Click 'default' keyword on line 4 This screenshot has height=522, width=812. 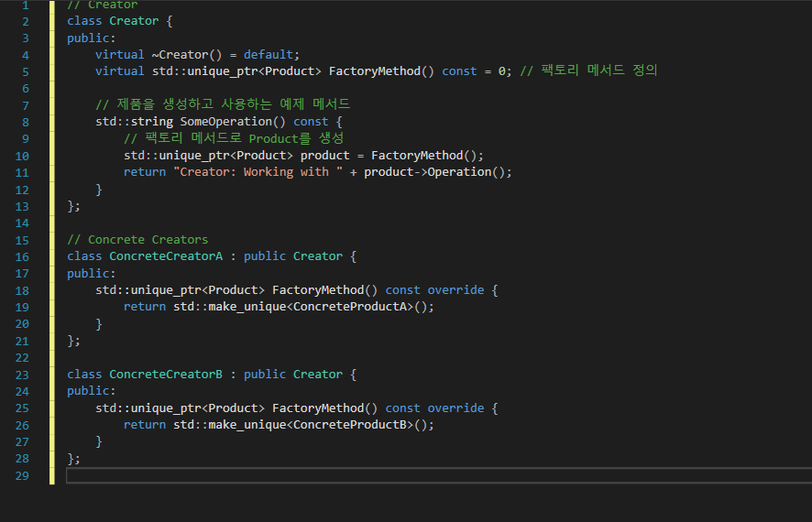tap(269, 55)
